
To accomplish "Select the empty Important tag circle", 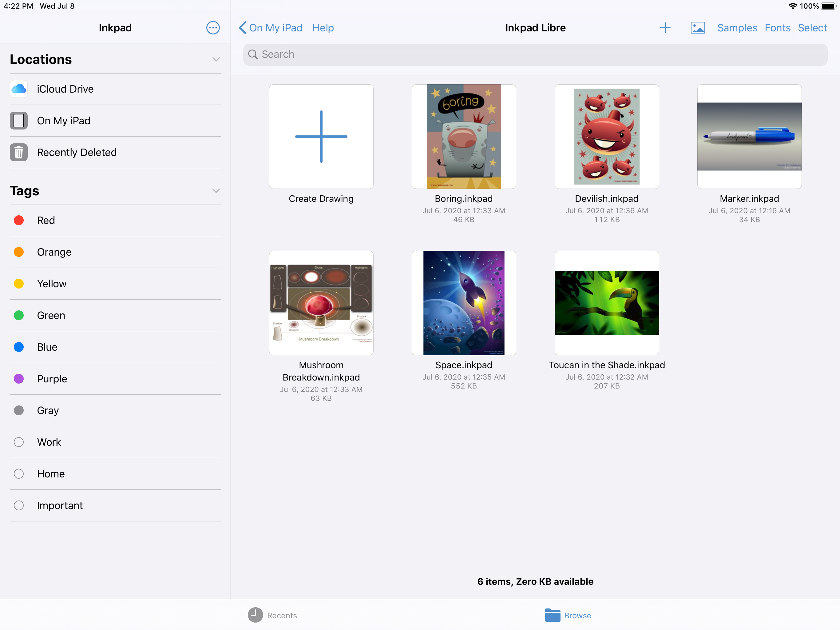I will click(x=19, y=505).
